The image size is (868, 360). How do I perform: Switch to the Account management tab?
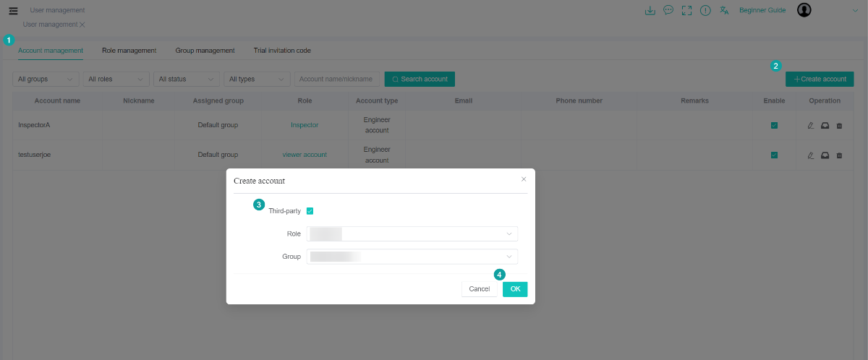[51, 51]
